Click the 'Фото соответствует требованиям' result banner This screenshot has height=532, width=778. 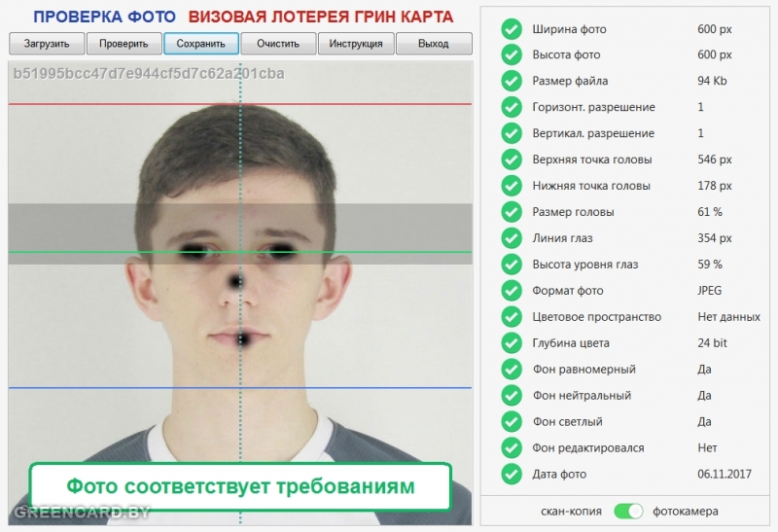240,486
